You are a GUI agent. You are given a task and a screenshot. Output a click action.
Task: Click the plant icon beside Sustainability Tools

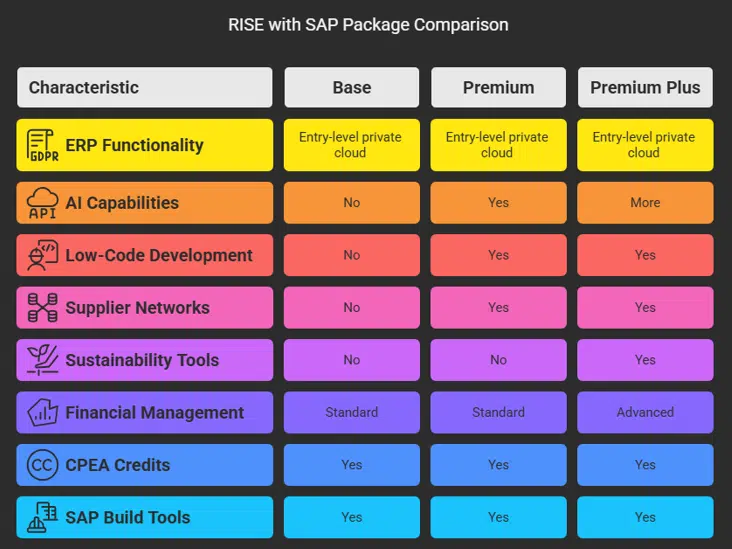[42, 360]
